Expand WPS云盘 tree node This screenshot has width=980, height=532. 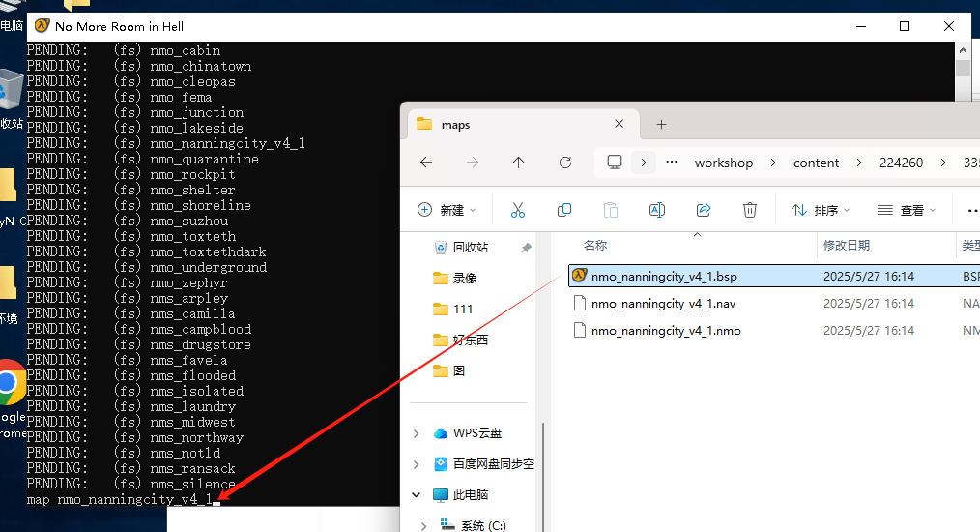point(417,433)
